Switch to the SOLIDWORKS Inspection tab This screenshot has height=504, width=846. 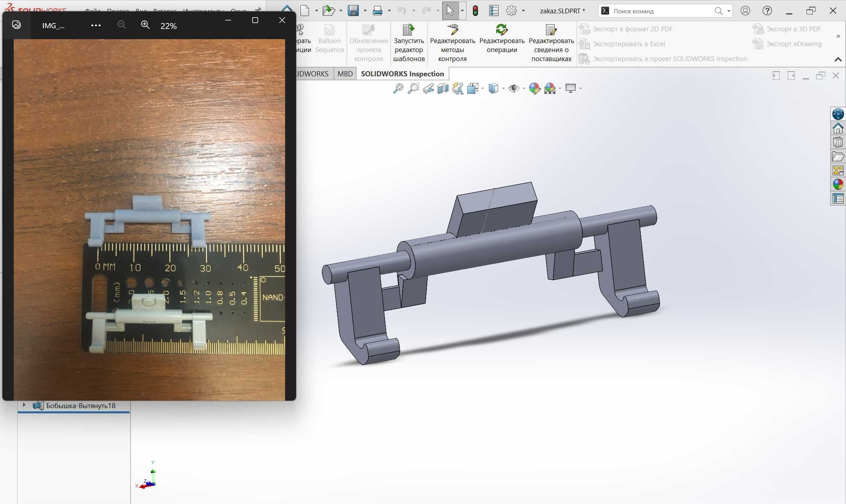coord(402,73)
